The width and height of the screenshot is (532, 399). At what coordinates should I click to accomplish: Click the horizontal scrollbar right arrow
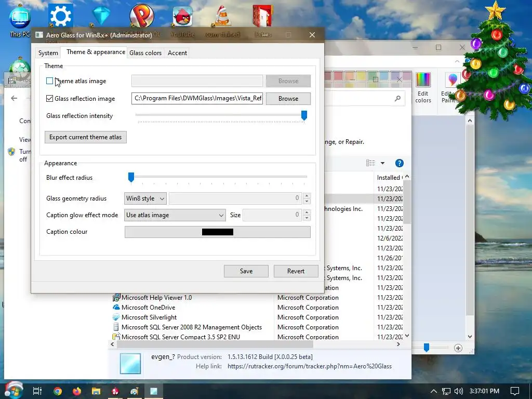(x=398, y=344)
